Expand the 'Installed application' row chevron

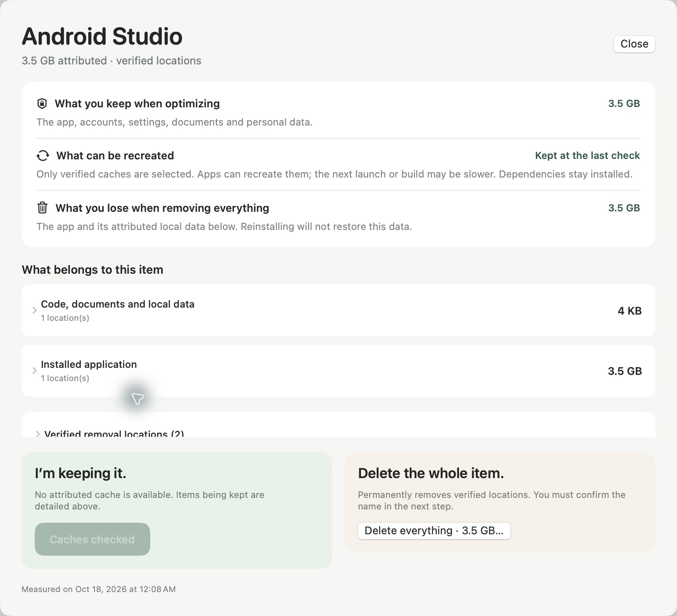coord(35,371)
